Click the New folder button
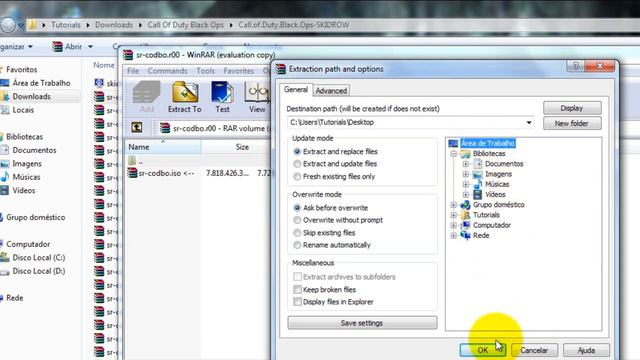This screenshot has height=360, width=640. [x=572, y=123]
